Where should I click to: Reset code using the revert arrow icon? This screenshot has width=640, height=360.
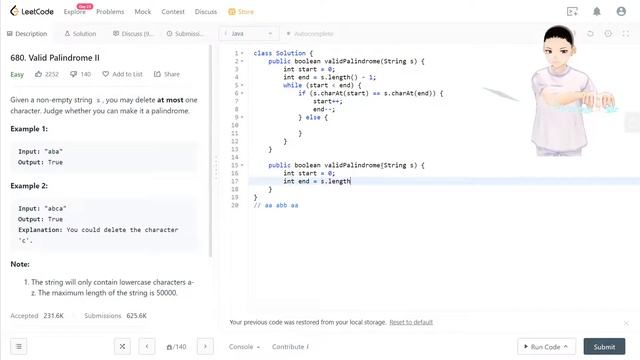(x=590, y=33)
